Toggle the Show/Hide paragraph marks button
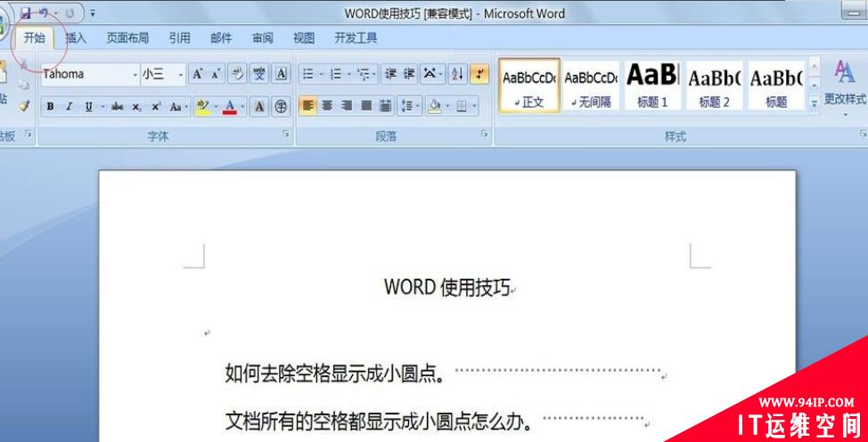868x442 pixels. [479, 74]
